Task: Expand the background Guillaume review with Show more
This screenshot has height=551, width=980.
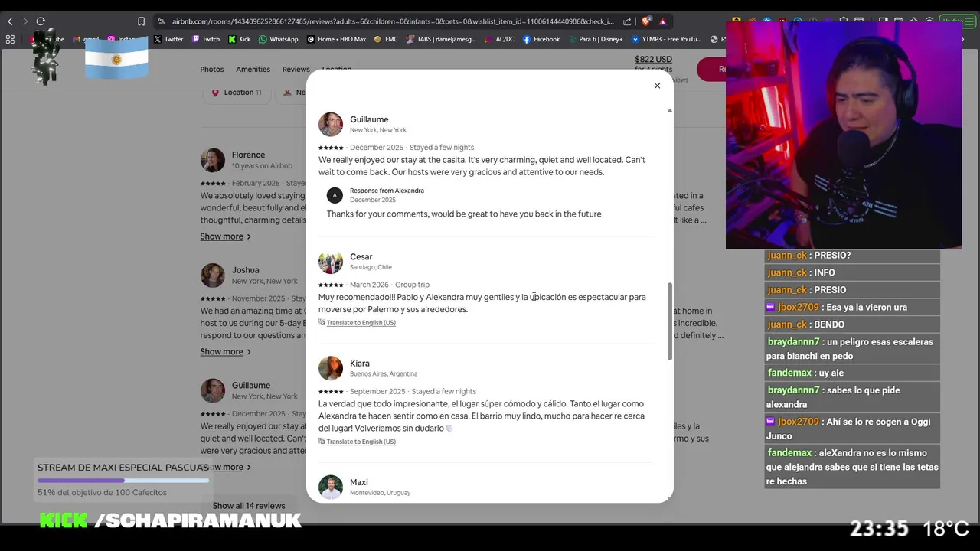Action: (230, 467)
